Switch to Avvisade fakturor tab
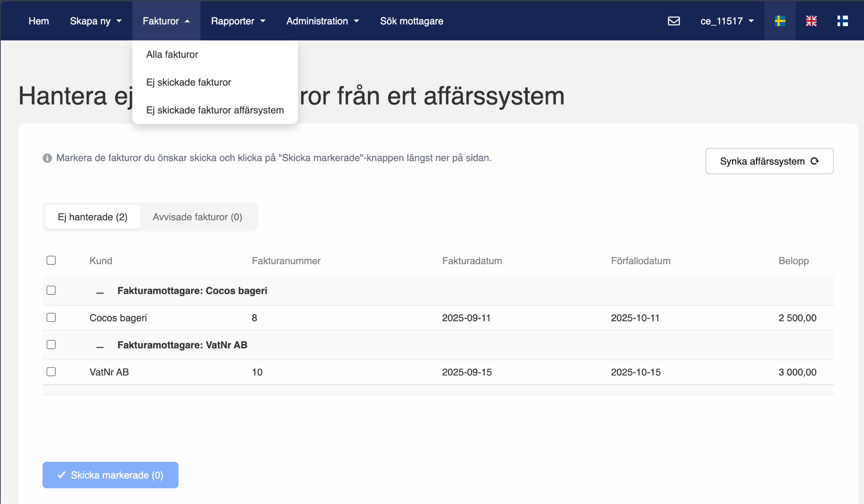This screenshot has width=864, height=504. (x=197, y=217)
